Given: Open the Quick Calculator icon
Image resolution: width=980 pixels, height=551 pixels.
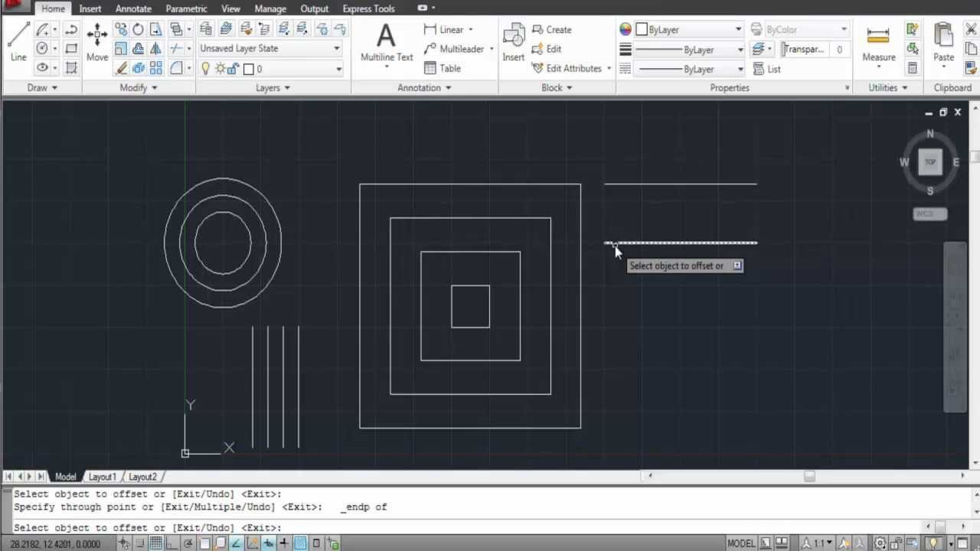Looking at the screenshot, I should point(912,68).
